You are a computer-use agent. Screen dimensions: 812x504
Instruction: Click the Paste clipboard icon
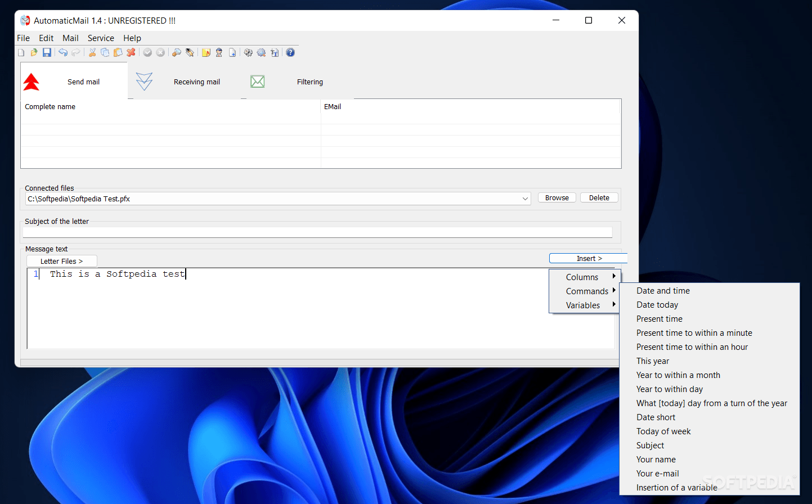pos(118,52)
